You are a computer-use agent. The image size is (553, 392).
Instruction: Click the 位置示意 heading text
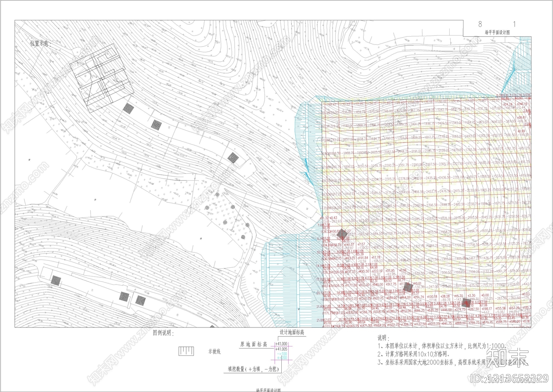[40, 44]
